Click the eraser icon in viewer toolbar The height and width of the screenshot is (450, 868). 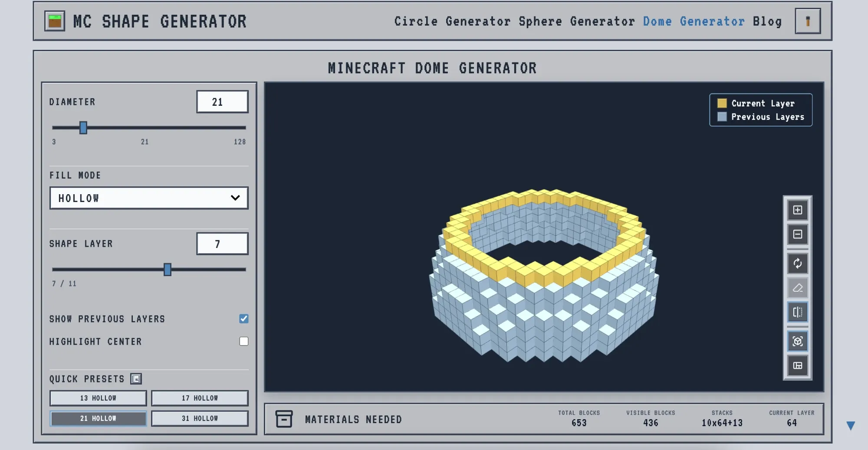798,288
